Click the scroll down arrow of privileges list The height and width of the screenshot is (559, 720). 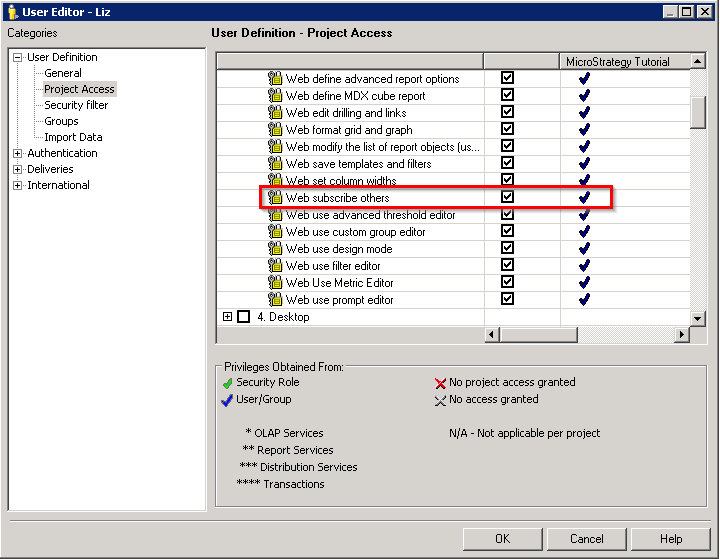pyautogui.click(x=698, y=318)
